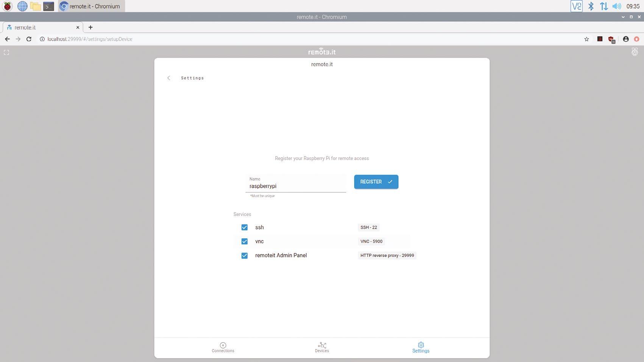Select the HTTP reverse proxy - 29999 chip
644x362 pixels.
[x=387, y=255]
